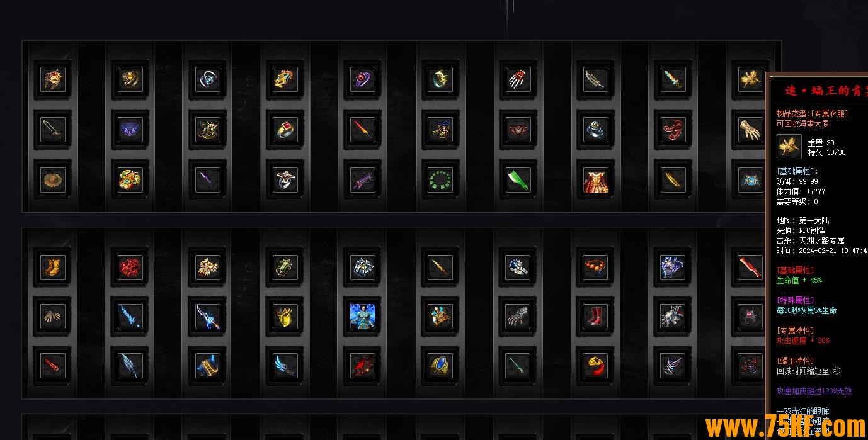Select the purple skull ring item
Screen dimensions: 868x440
point(363,79)
